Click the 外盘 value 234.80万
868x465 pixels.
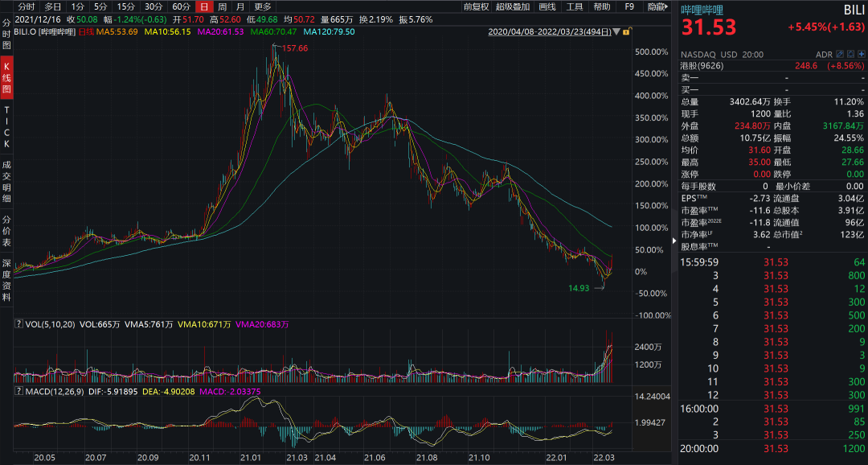[752, 126]
